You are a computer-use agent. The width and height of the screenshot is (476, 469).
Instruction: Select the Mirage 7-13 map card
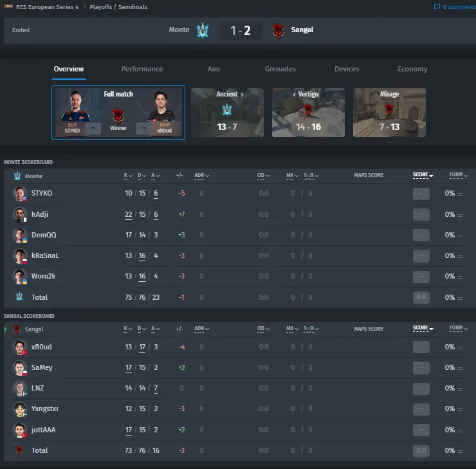click(389, 113)
